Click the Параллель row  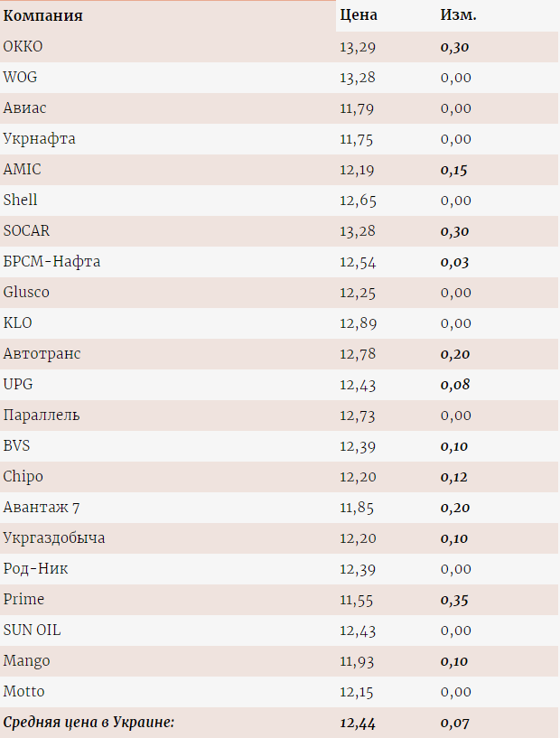tap(279, 416)
